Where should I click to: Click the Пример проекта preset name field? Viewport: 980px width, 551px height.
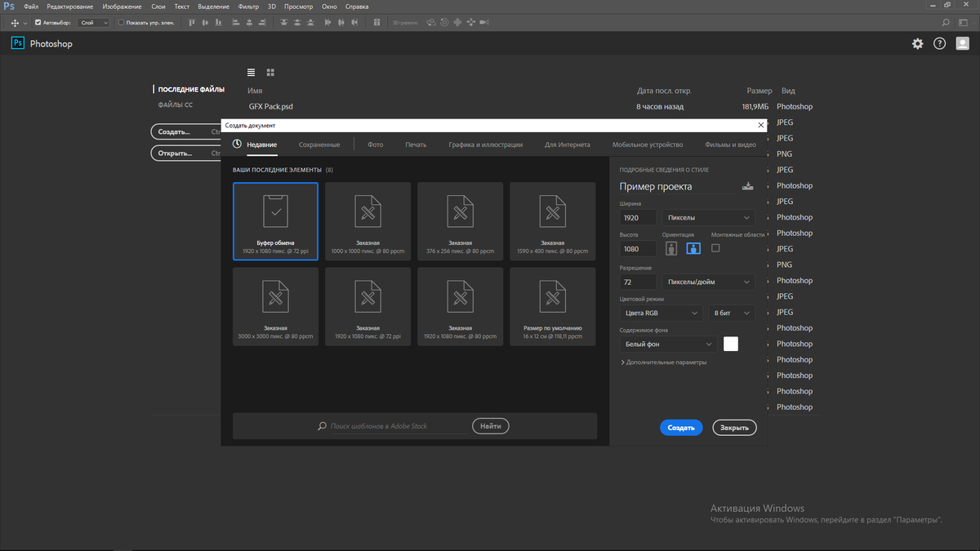[678, 187]
